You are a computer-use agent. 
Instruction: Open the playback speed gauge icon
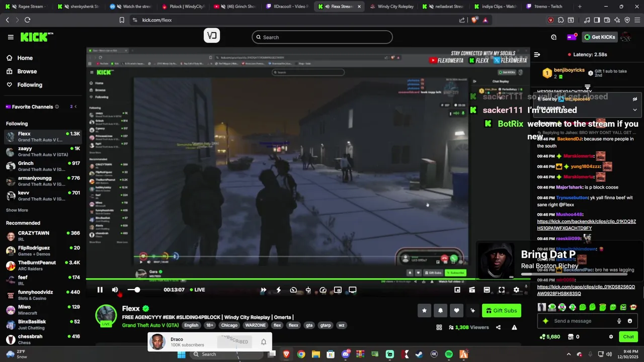click(x=323, y=290)
